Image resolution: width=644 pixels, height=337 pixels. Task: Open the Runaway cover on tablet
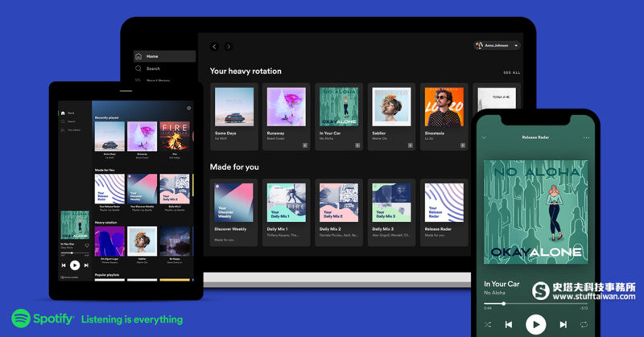[142, 137]
